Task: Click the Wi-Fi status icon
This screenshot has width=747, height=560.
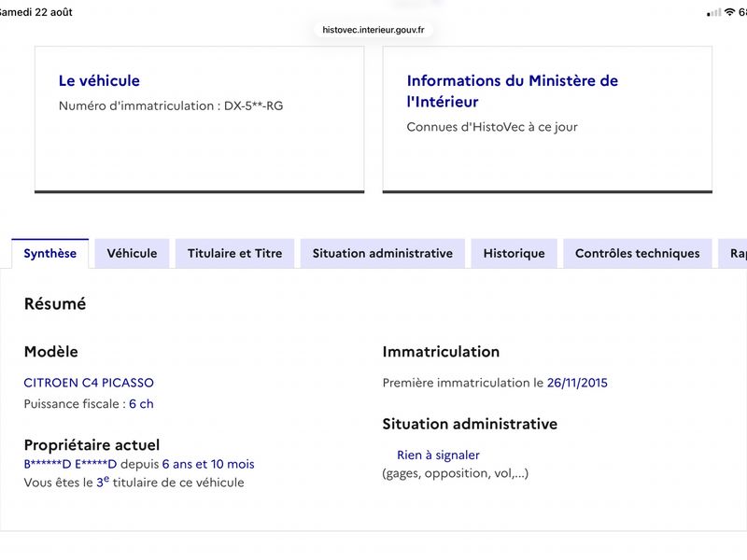Action: tap(729, 12)
